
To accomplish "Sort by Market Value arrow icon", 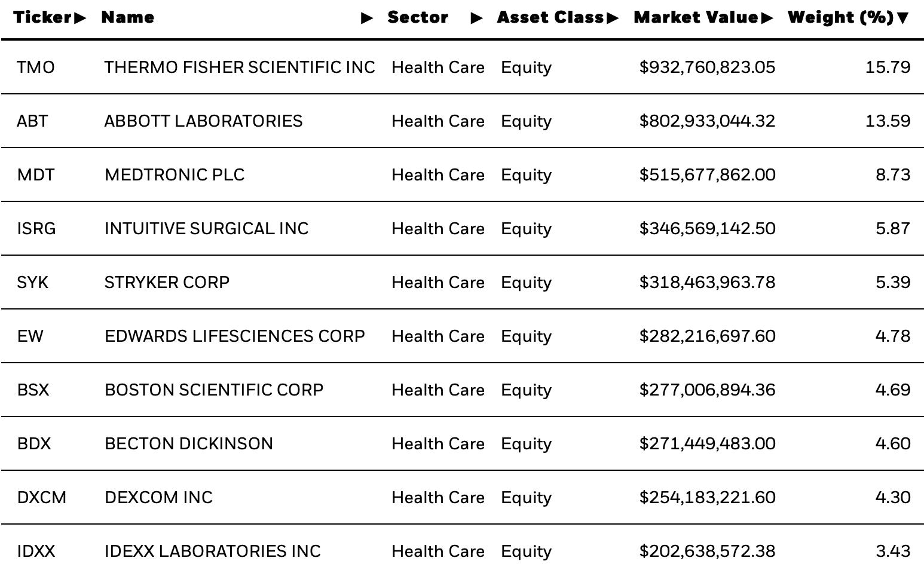I will (x=767, y=18).
